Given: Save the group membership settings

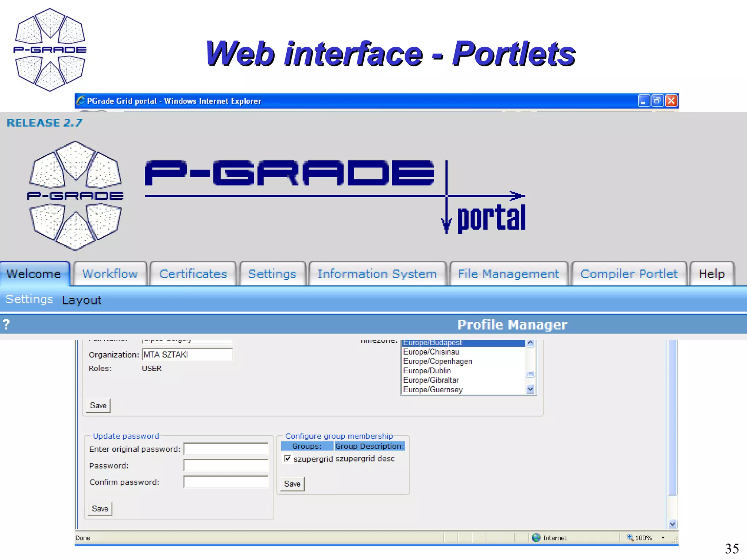Looking at the screenshot, I should click(292, 484).
